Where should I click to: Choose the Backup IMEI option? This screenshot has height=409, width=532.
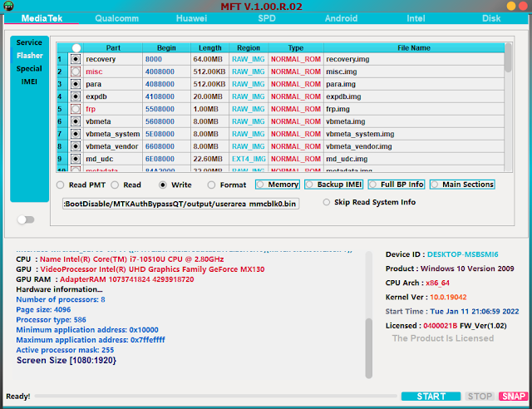[333, 185]
